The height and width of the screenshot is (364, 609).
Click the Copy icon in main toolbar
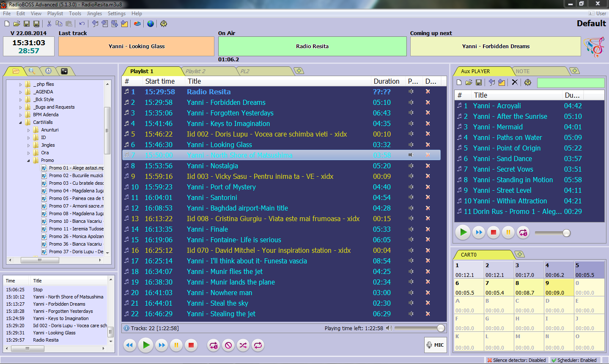(59, 24)
